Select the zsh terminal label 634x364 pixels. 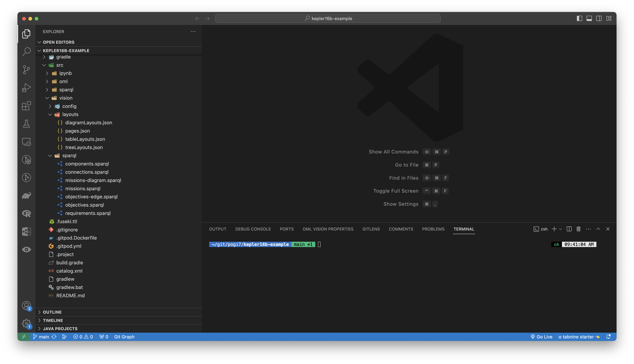[x=541, y=229]
